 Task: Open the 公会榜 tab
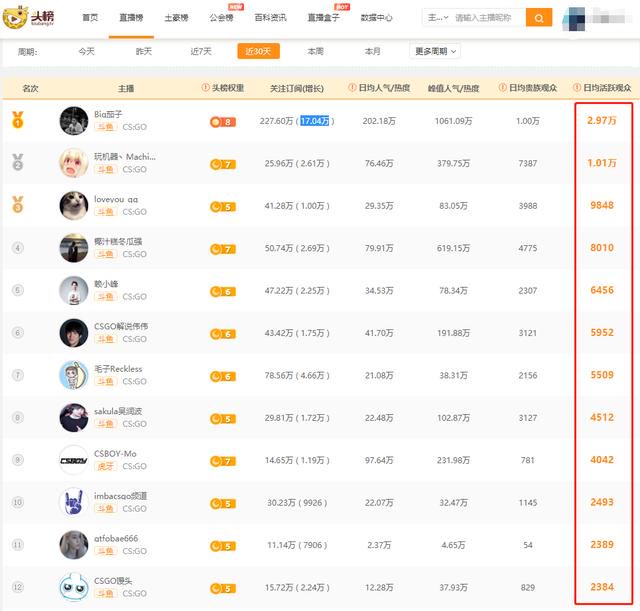[x=221, y=18]
